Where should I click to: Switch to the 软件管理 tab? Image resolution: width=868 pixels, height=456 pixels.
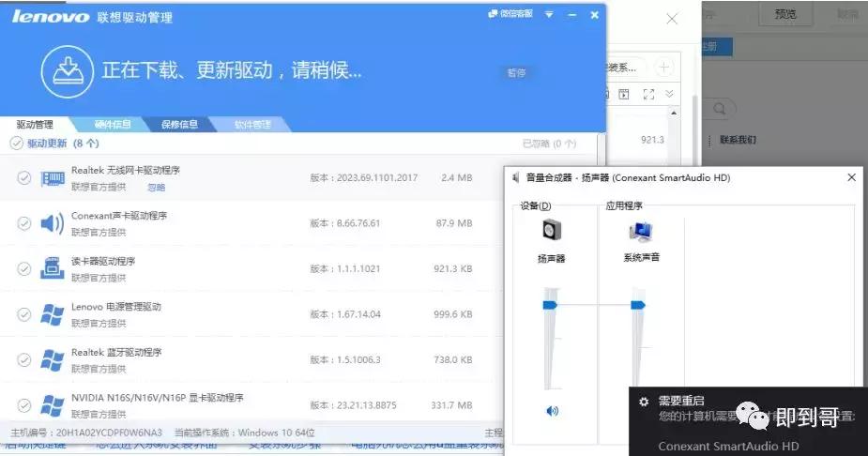252,125
